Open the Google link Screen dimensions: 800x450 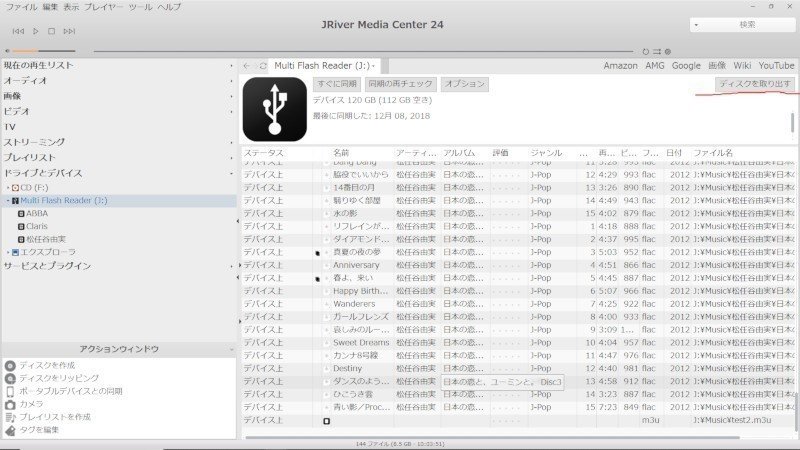tap(686, 66)
